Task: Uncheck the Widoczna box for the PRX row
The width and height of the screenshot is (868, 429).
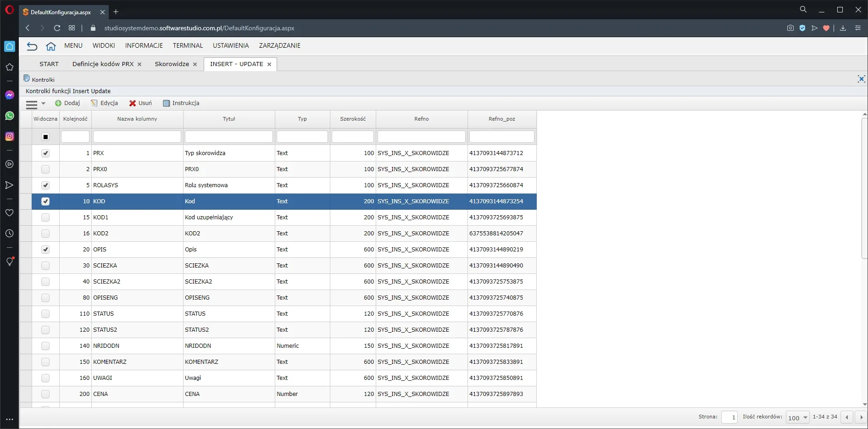Action: click(45, 153)
